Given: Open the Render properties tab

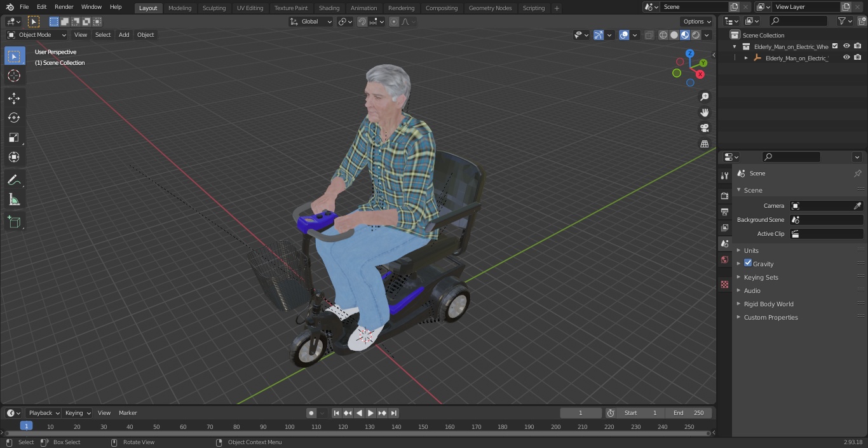Looking at the screenshot, I should pos(724,196).
